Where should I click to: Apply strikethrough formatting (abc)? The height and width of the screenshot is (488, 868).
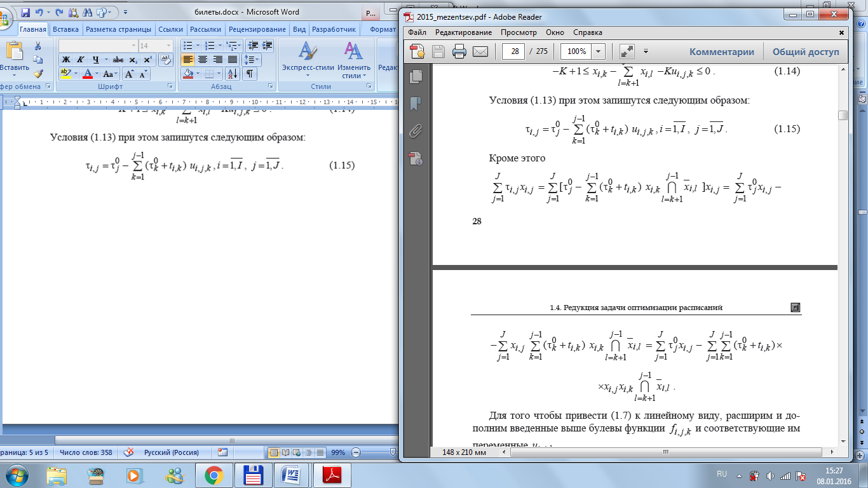[118, 59]
